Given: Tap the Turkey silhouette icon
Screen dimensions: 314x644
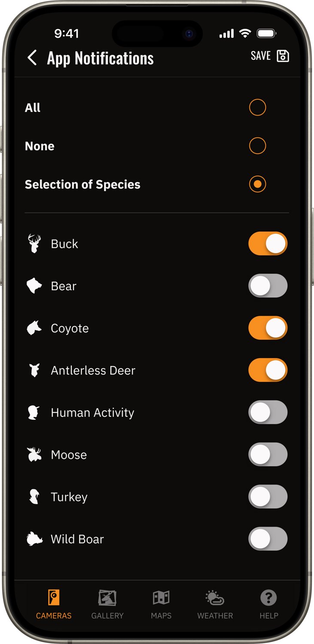Looking at the screenshot, I should (34, 497).
